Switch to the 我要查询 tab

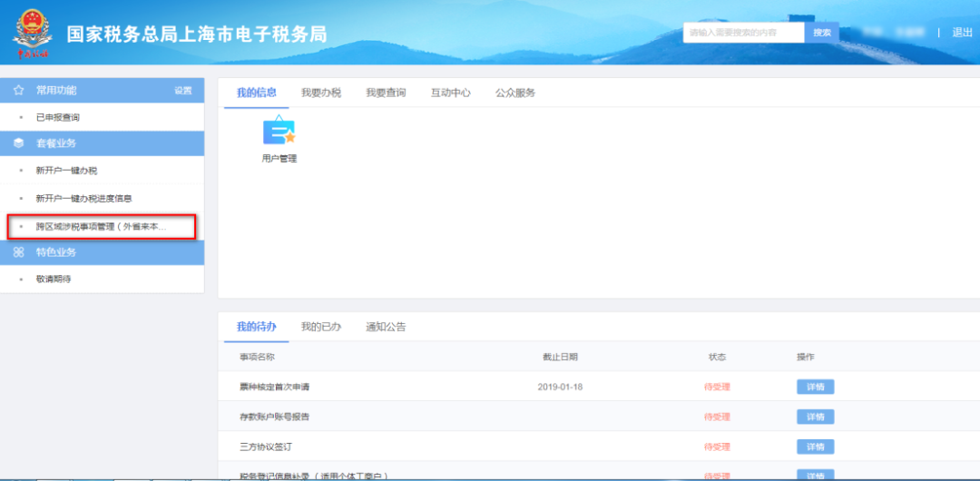(386, 93)
